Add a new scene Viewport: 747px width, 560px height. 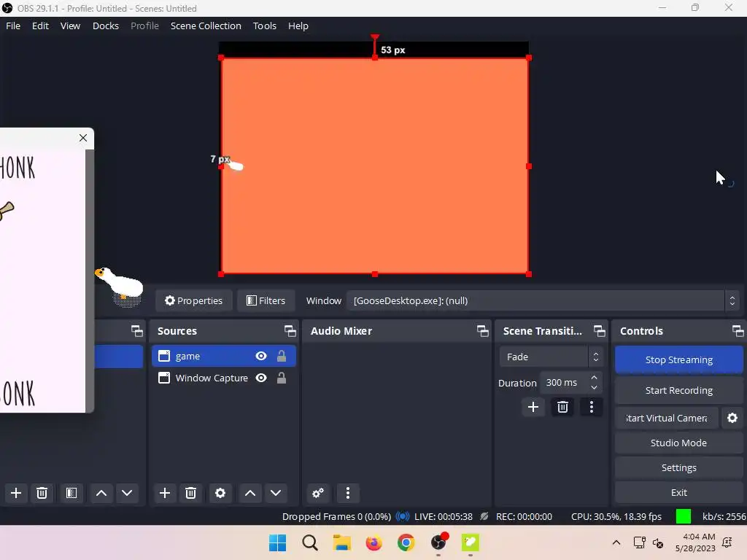tap(16, 493)
